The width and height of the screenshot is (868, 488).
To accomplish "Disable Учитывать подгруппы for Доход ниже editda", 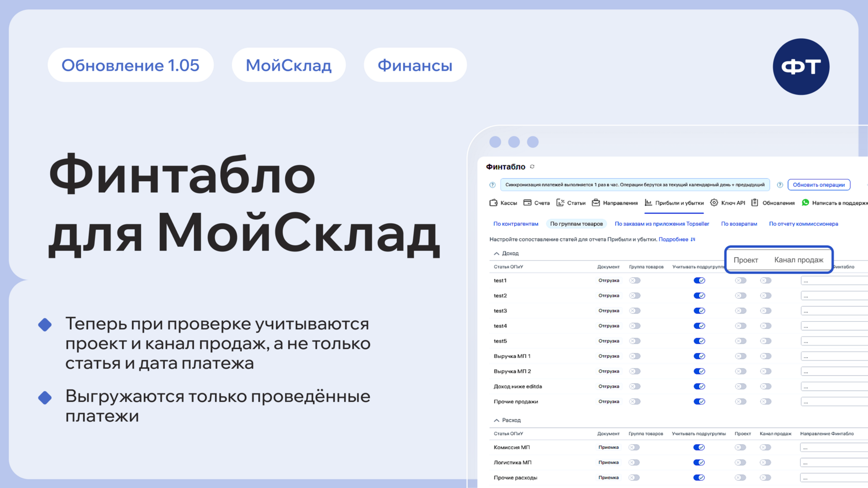I will [700, 386].
